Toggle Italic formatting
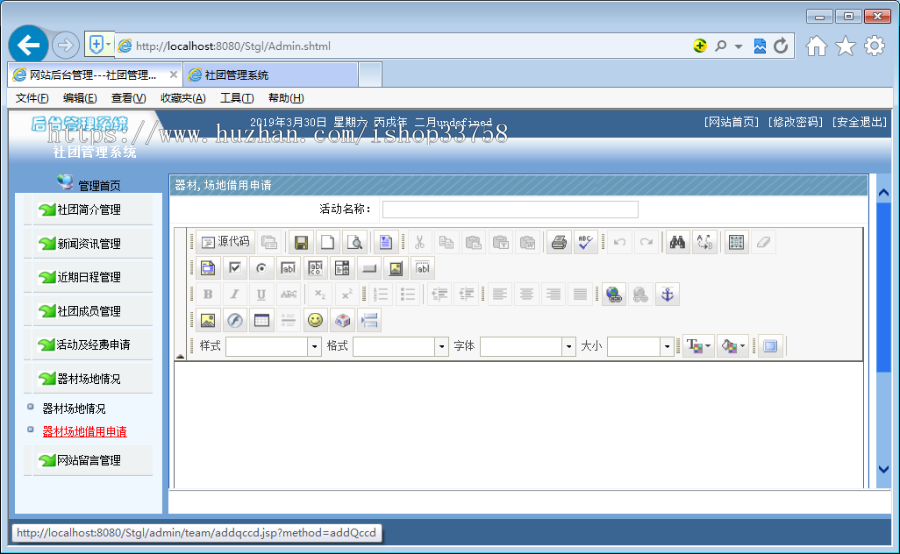 coord(235,295)
